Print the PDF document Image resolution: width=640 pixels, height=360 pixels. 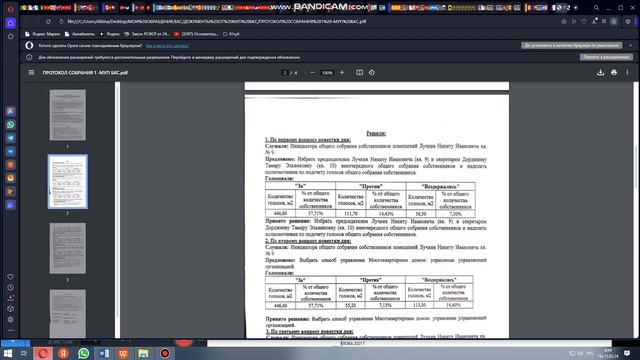[614, 73]
